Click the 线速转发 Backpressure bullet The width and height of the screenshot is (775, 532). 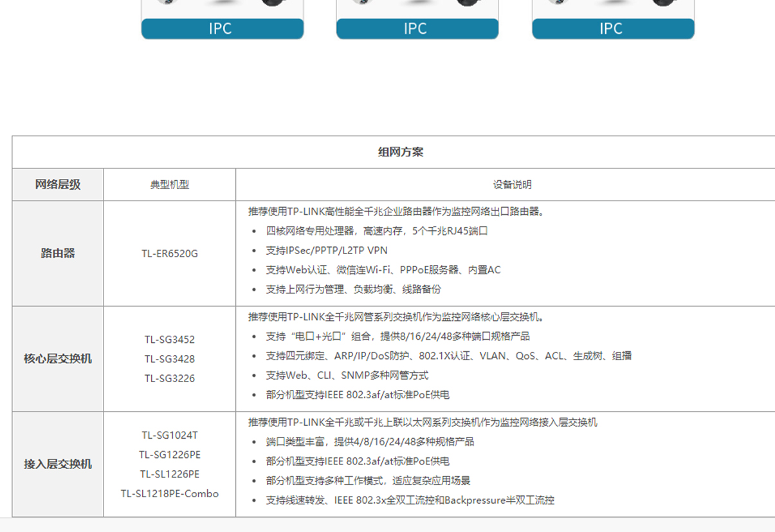coord(410,500)
